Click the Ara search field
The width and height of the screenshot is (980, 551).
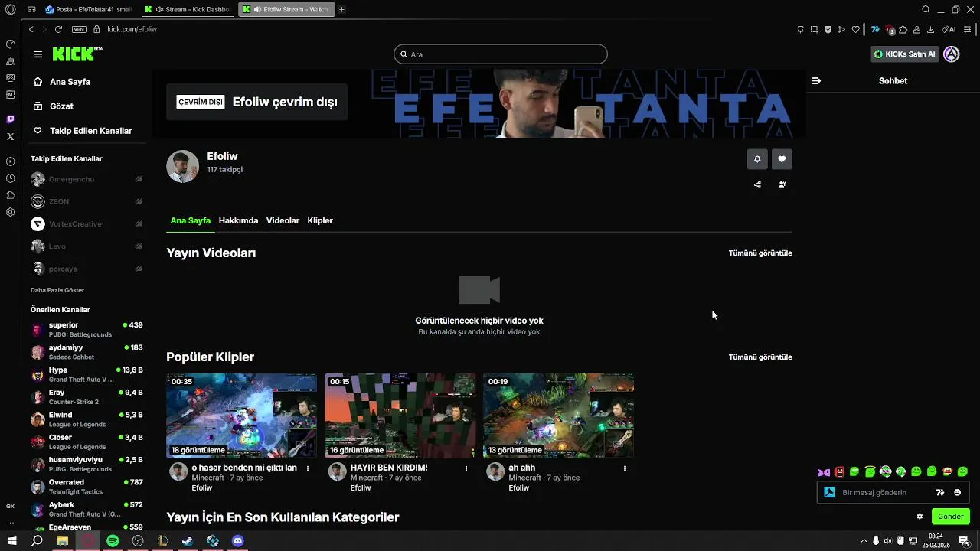coord(501,54)
